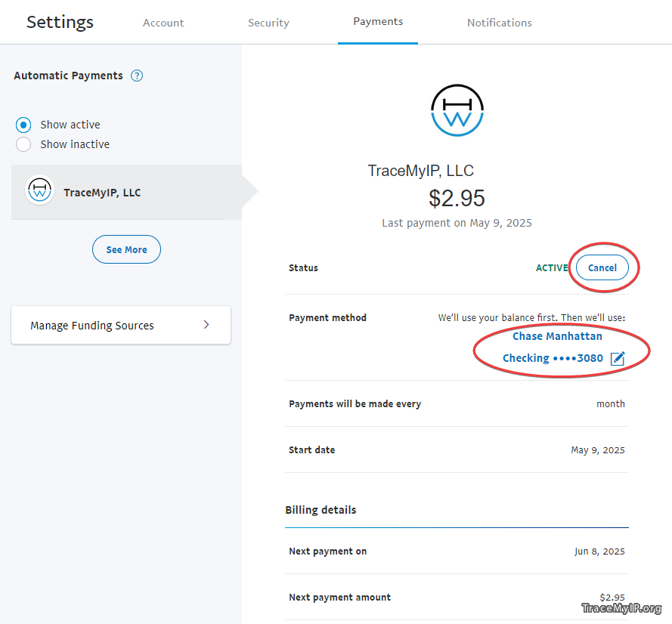Click the large TraceMyIP merchant logo
The image size is (672, 624).
[x=457, y=110]
